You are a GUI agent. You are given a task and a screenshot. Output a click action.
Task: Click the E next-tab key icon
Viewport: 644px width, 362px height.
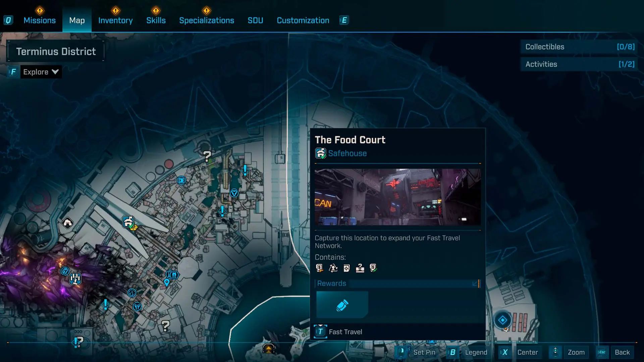pyautogui.click(x=344, y=20)
